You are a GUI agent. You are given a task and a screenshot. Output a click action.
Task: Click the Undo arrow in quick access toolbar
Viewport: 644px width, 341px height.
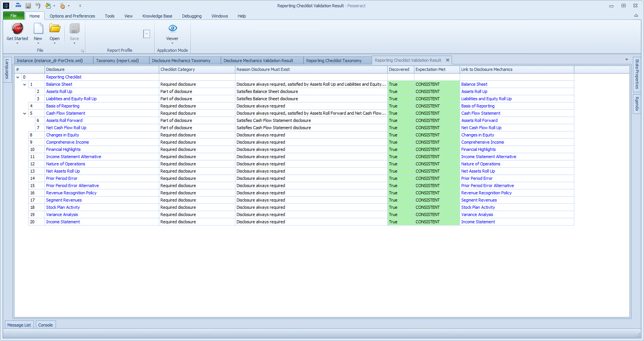coord(38,6)
